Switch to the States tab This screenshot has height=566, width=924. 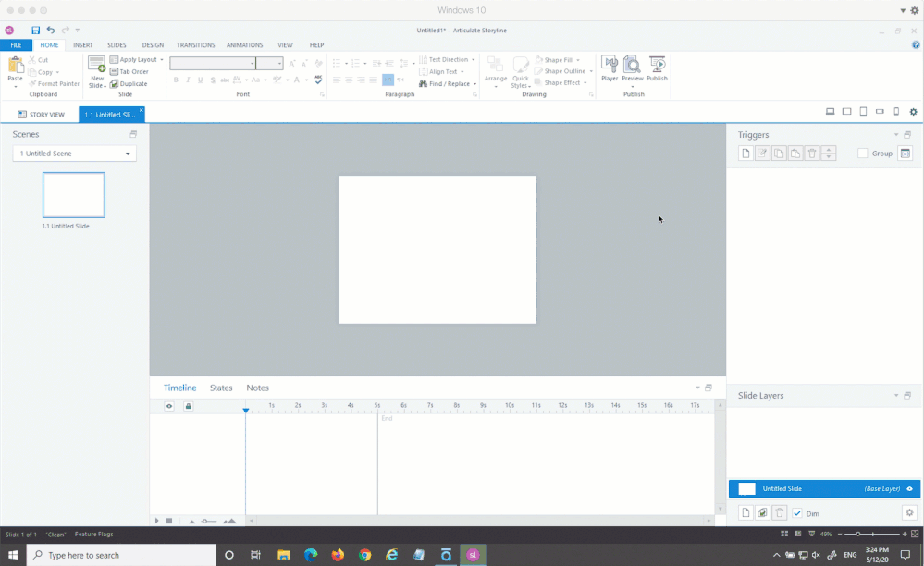click(x=221, y=388)
